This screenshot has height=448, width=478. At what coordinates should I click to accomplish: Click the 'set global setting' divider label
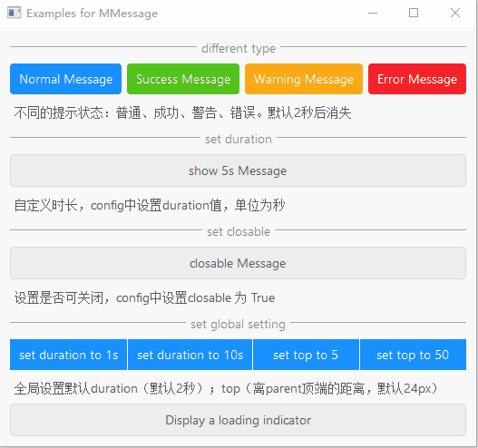tap(238, 325)
